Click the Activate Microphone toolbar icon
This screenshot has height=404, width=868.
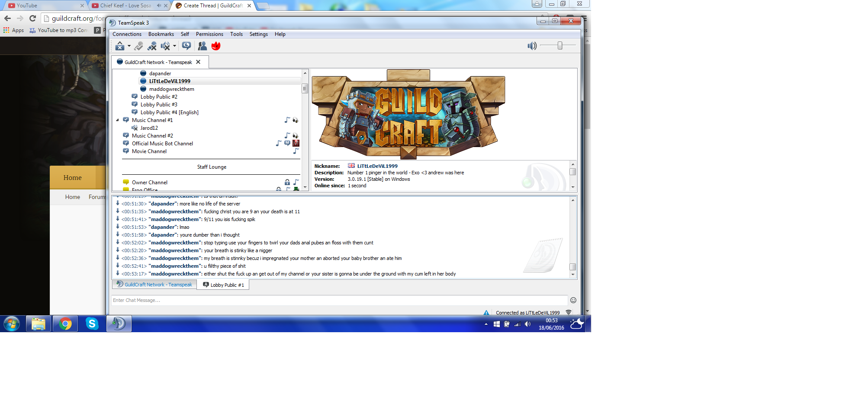click(138, 46)
